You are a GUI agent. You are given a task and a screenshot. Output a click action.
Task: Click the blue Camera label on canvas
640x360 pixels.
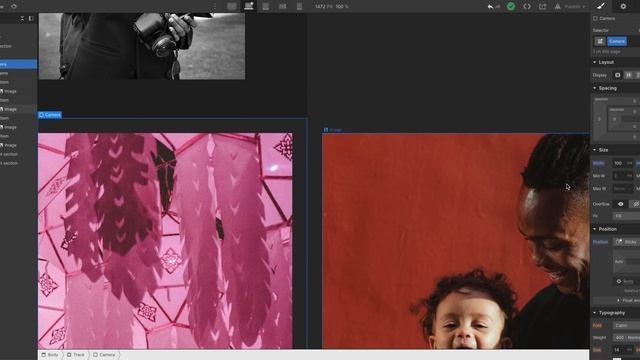point(50,115)
